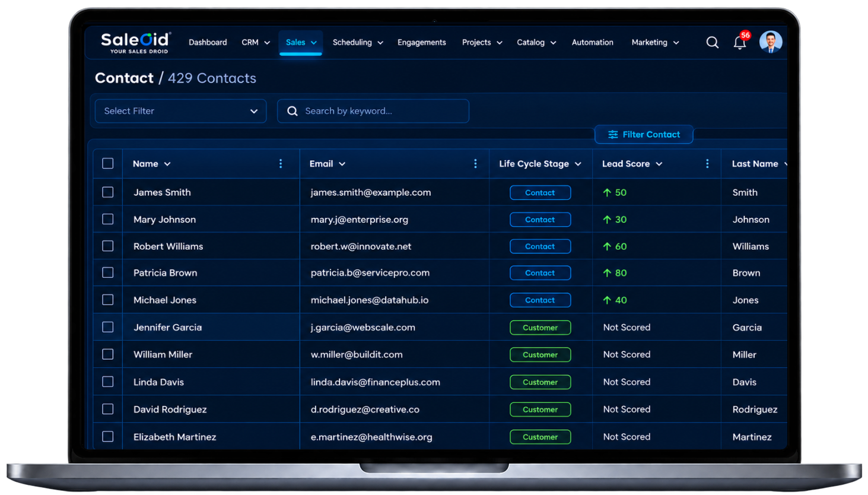The width and height of the screenshot is (868, 495).
Task: Open Email column three-dot options
Action: [475, 164]
